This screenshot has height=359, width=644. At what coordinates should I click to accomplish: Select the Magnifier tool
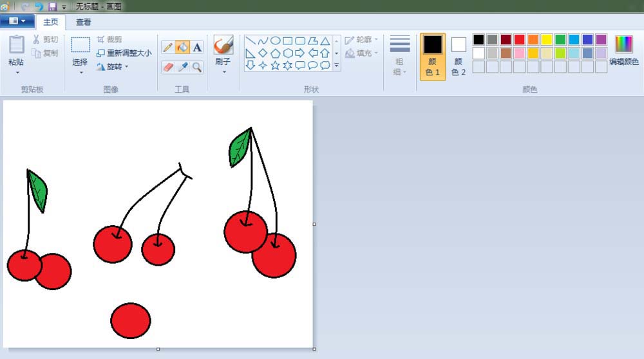[x=197, y=67]
